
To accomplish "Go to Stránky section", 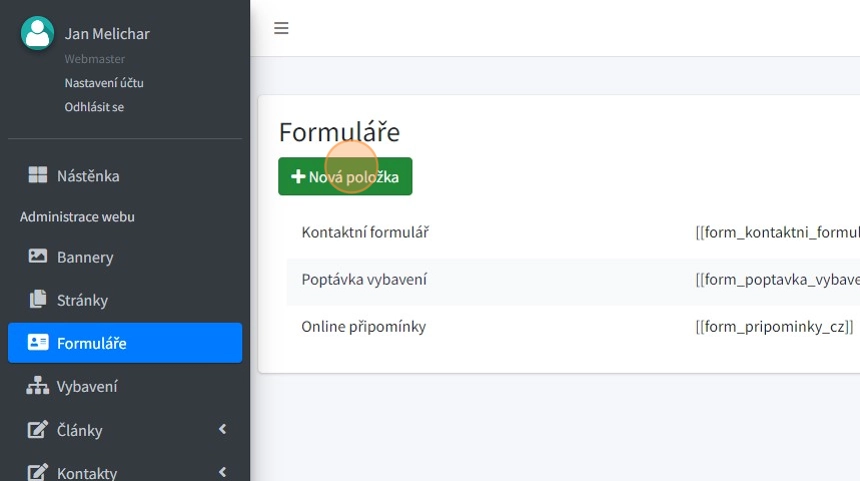I will pyautogui.click(x=82, y=300).
